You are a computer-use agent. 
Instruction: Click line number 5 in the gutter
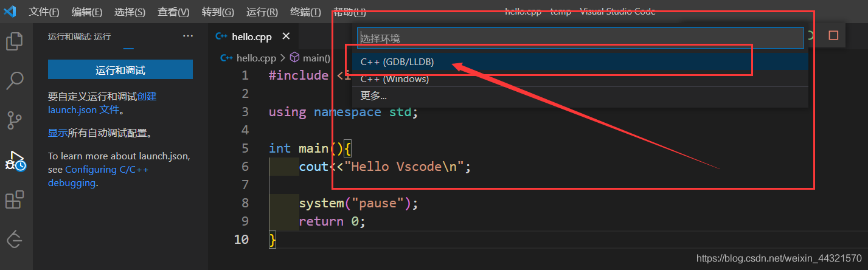245,148
